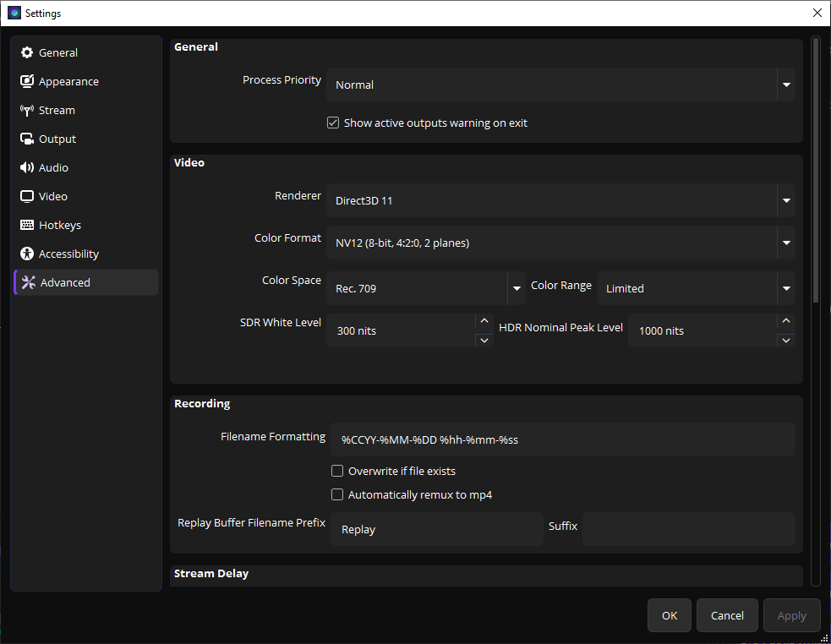Close the Settings window
Screen dimensions: 831x644
[x=817, y=13]
